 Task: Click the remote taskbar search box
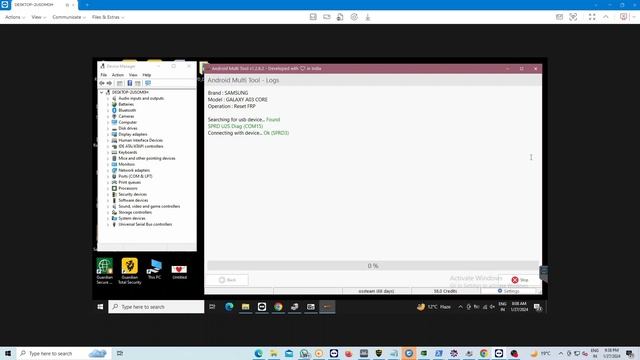tap(156, 307)
